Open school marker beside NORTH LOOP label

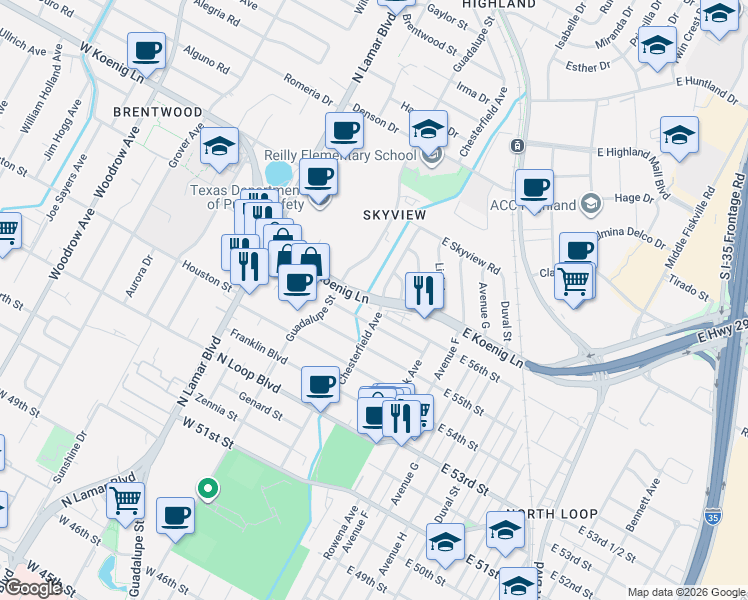[506, 533]
